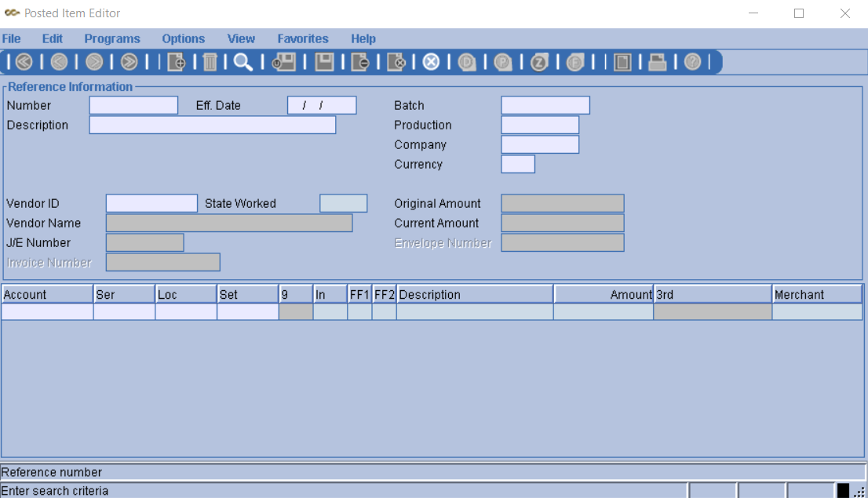The width and height of the screenshot is (868, 498).
Task: Click the Batch input field
Action: click(x=545, y=105)
